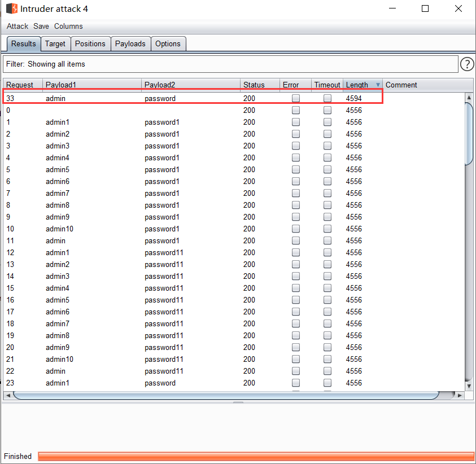Click the horizontal scrollbar thumb
The height and width of the screenshot is (464, 476).
(226, 396)
